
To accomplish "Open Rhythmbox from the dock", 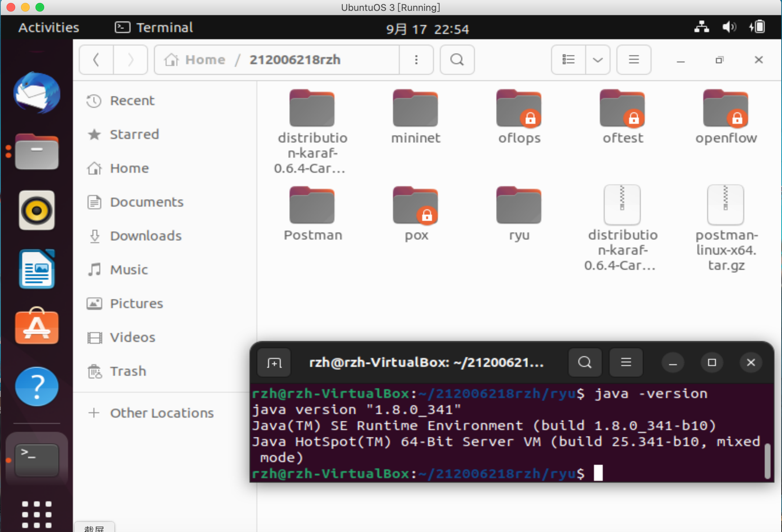I will (x=37, y=210).
